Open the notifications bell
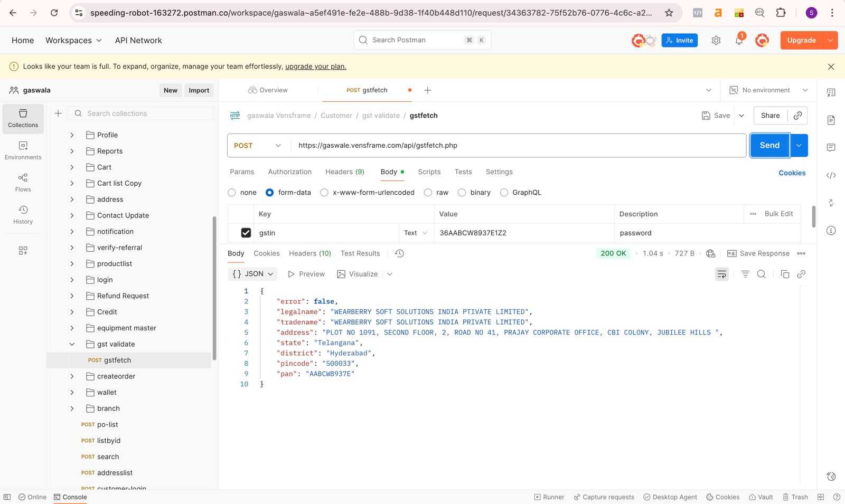 click(x=739, y=41)
